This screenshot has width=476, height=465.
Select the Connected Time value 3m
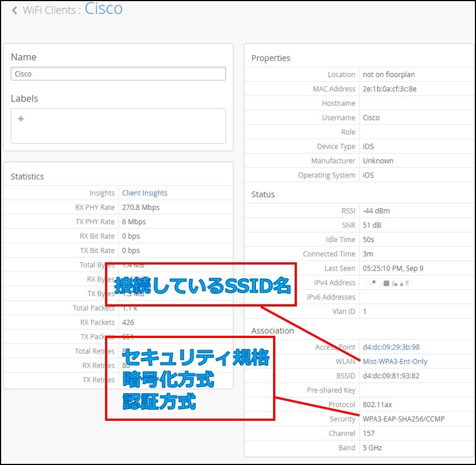click(368, 254)
